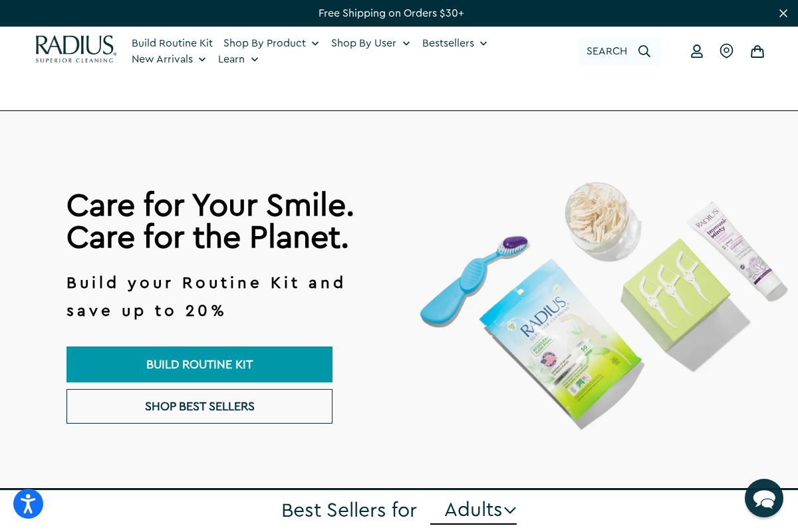Click into the Search field
The image size is (798, 532).
pos(620,51)
